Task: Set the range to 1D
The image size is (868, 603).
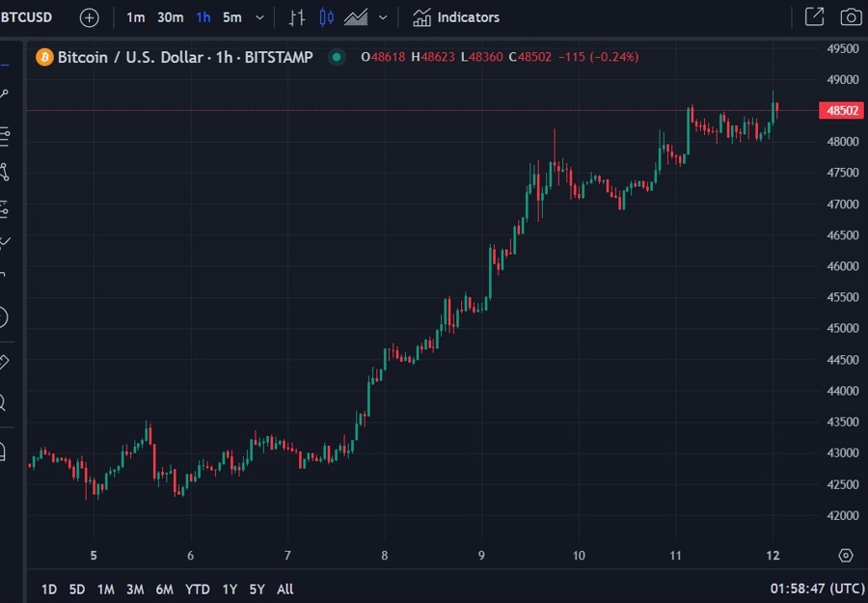Action: point(49,589)
